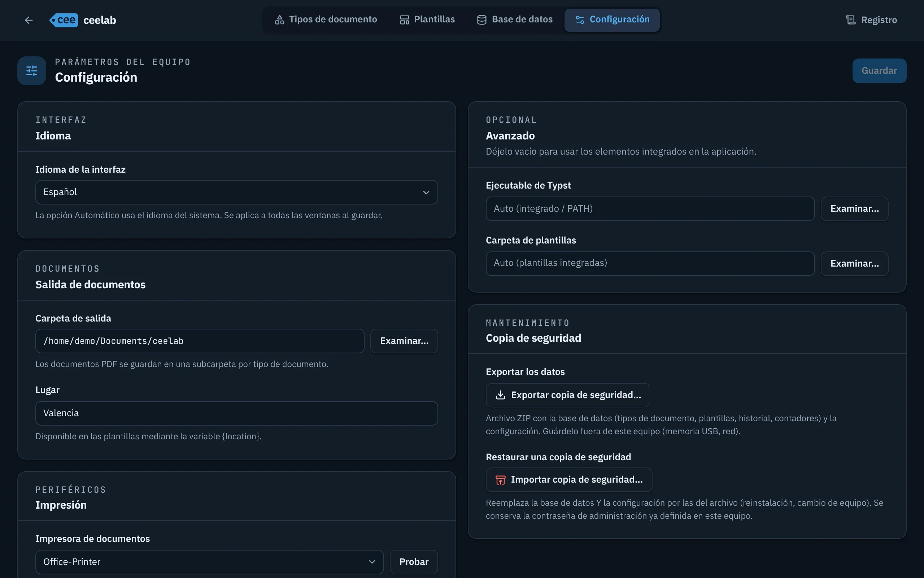Expand the language chevron next to Español
This screenshot has width=924, height=578.
[426, 192]
